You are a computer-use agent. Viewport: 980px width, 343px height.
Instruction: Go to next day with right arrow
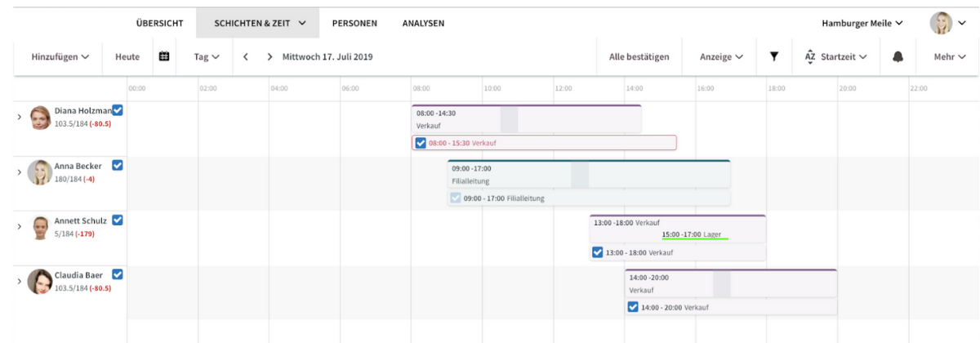tap(269, 57)
